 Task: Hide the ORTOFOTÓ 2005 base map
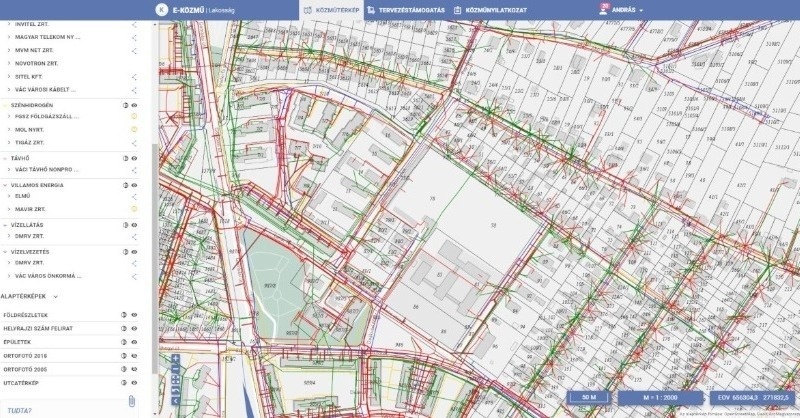(134, 369)
